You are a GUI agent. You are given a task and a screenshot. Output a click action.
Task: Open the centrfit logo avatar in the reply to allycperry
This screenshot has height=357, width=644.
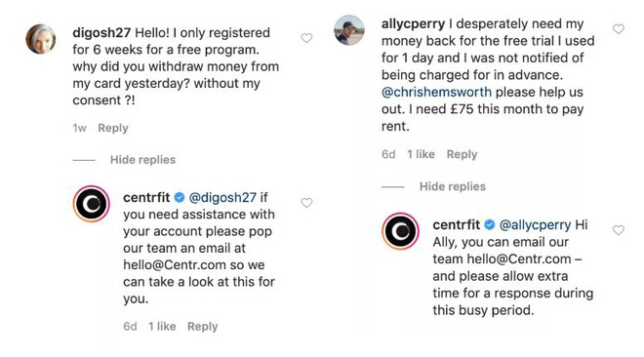(x=400, y=231)
